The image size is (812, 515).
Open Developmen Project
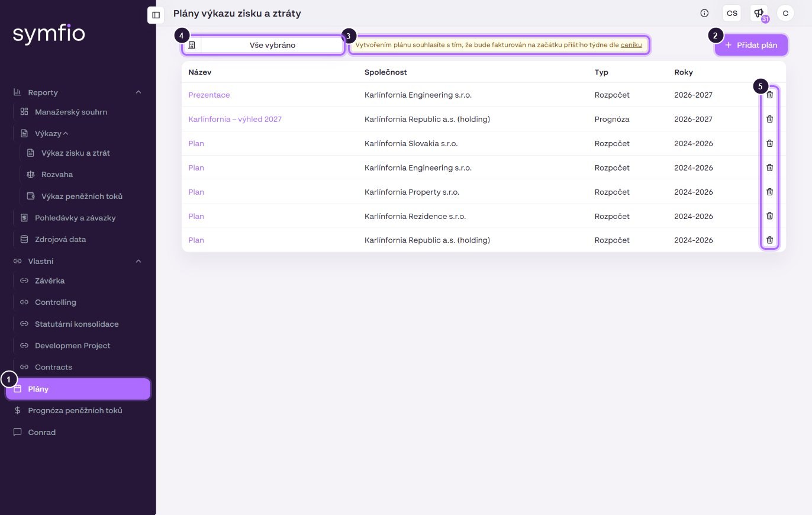72,345
